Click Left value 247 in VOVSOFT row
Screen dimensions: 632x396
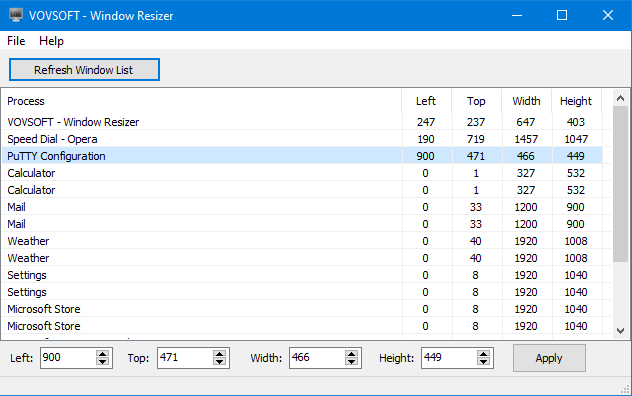pos(426,122)
